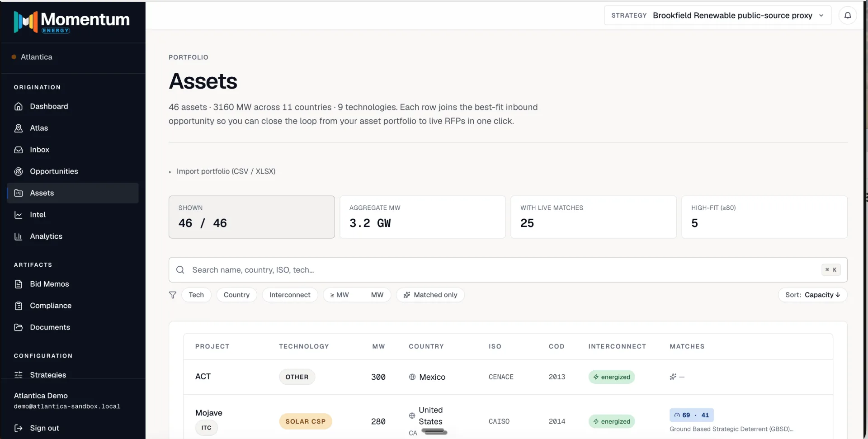
Task: Click the Opportunities target icon
Action: coord(19,171)
